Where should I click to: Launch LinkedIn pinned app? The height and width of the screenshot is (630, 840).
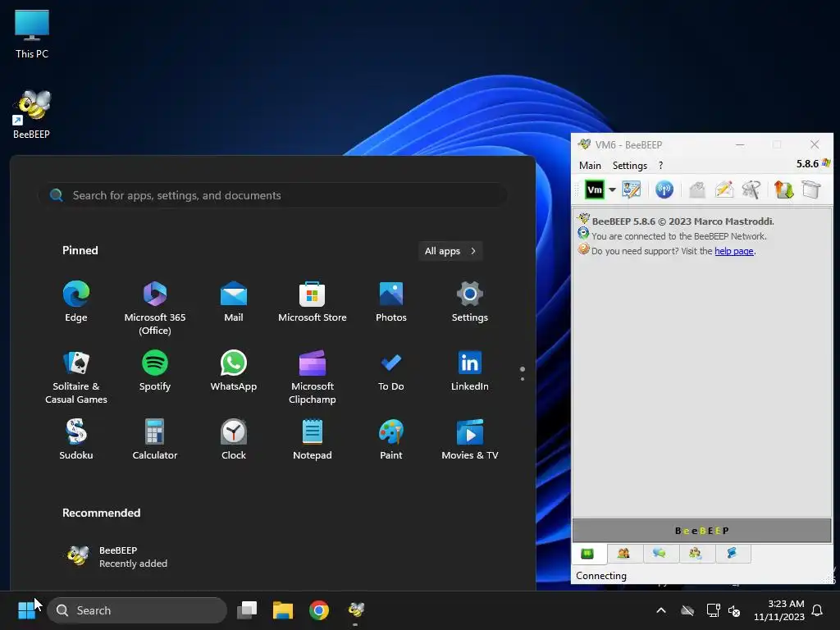coord(470,372)
